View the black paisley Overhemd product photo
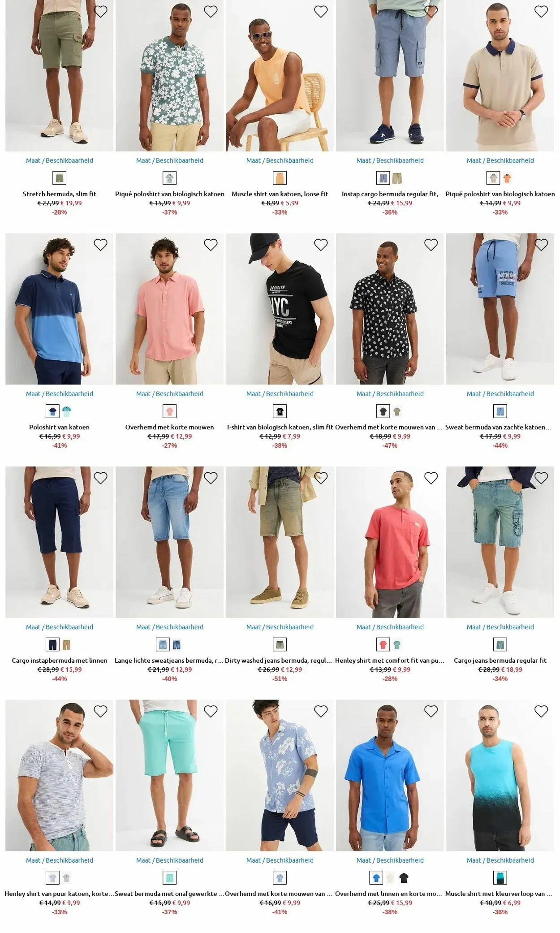This screenshot has width=560, height=933. pyautogui.click(x=390, y=309)
